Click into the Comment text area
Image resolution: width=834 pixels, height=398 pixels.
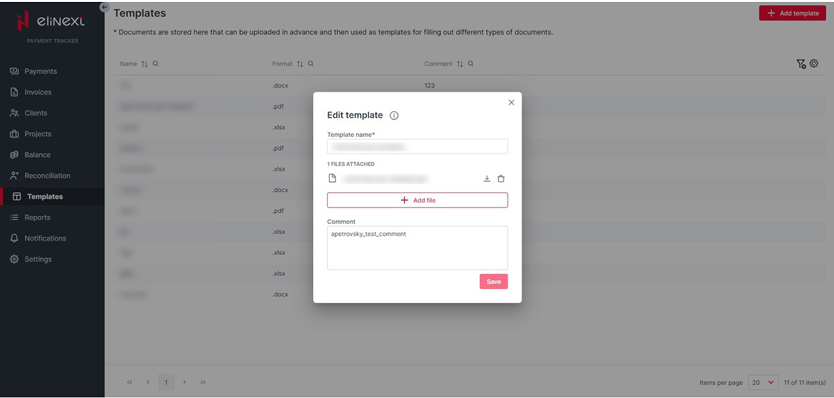click(x=418, y=248)
